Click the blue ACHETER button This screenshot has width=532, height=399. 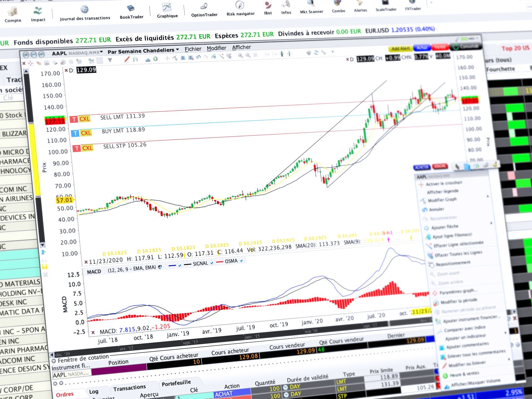pyautogui.click(x=422, y=167)
